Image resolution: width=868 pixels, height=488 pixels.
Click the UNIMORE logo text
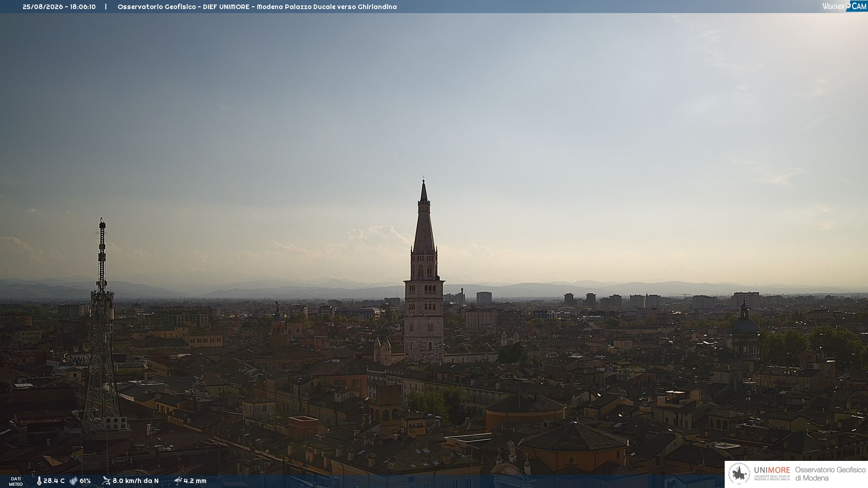click(772, 470)
